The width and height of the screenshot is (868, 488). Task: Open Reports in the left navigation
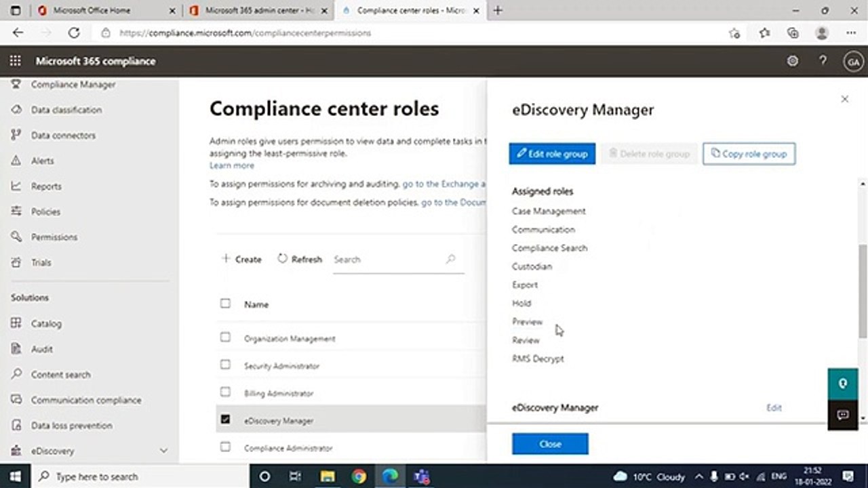[x=46, y=186]
